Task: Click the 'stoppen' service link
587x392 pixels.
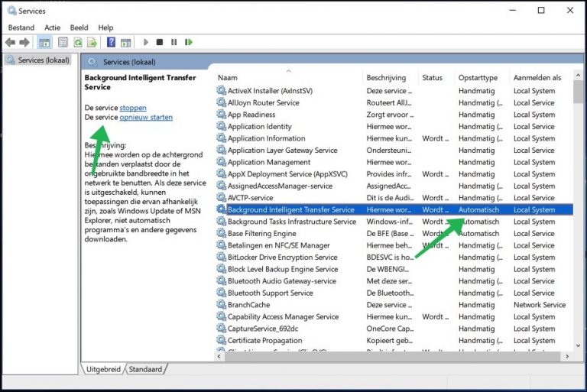Action: [x=133, y=108]
